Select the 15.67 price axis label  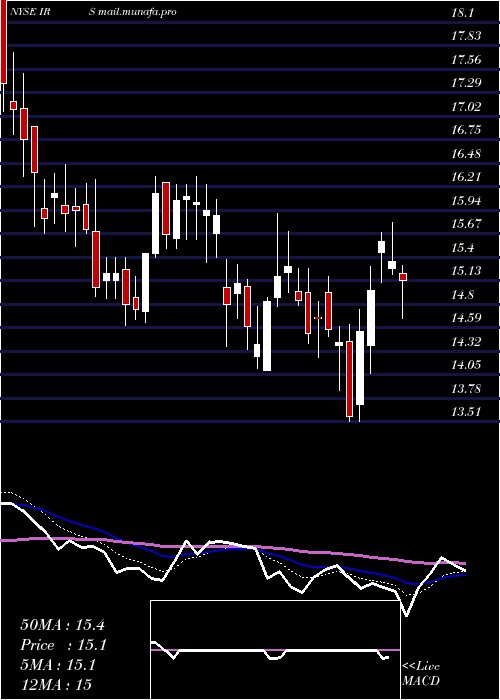click(466, 224)
